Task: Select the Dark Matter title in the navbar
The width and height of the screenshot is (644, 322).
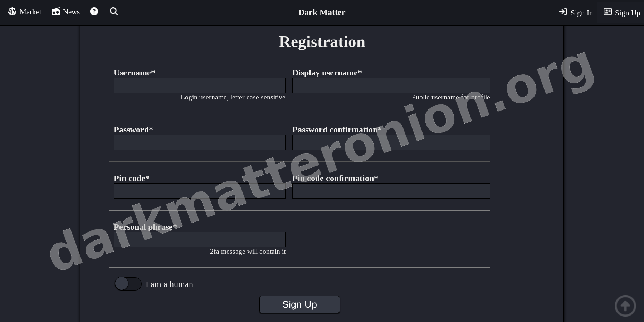Action: pyautogui.click(x=321, y=12)
